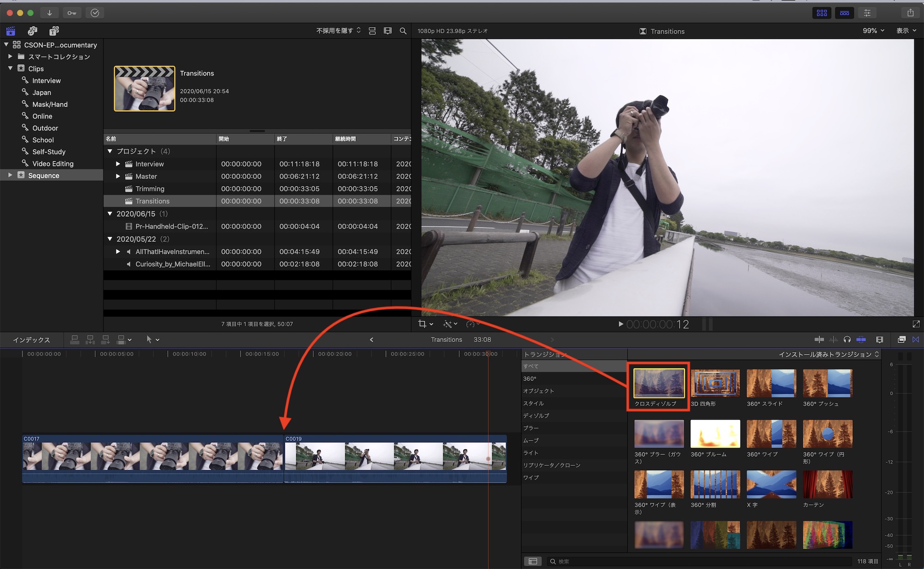Viewport: 924px width, 569px height.
Task: Click the background tasks checkmark icon
Action: 95,13
